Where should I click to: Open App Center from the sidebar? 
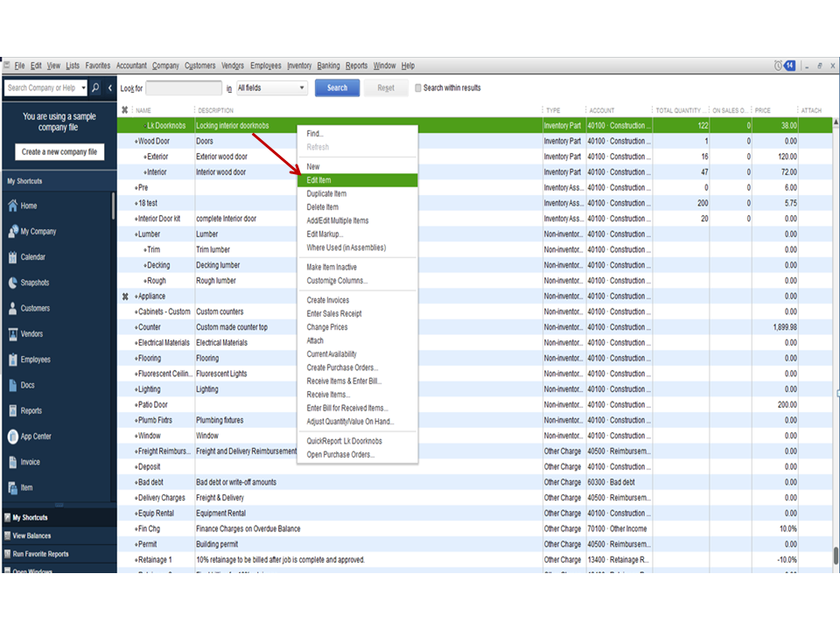(x=30, y=436)
